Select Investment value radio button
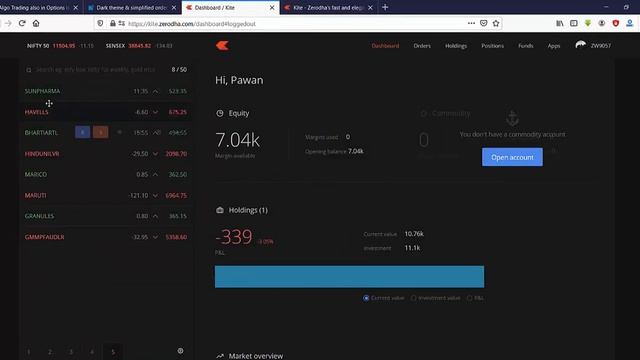This screenshot has height=360, width=640. tap(414, 298)
